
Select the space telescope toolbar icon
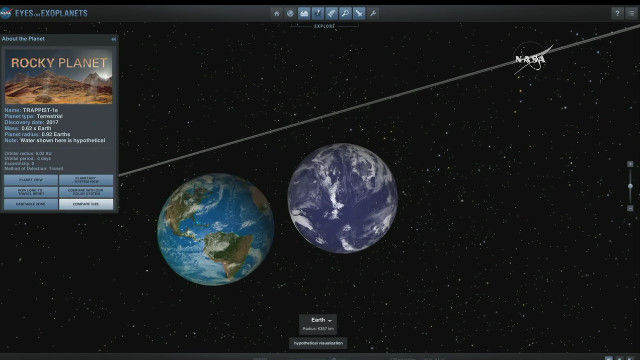[x=359, y=13]
